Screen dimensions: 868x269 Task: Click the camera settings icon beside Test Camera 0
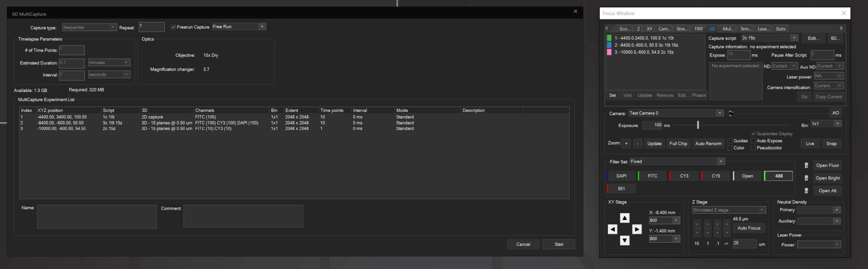click(x=732, y=113)
